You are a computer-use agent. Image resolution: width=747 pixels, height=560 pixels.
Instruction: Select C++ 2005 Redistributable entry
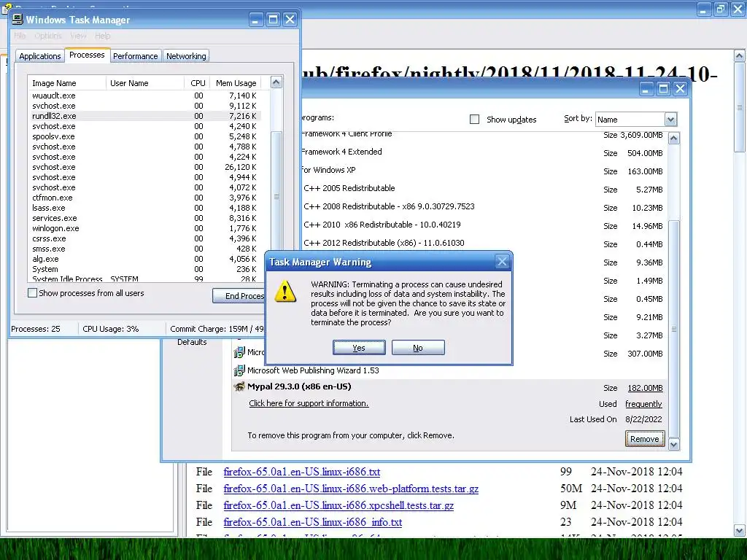tap(349, 188)
